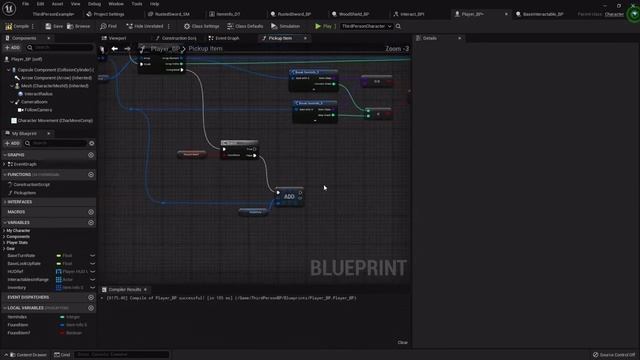Add a new graph with plus icon

pos(91,155)
